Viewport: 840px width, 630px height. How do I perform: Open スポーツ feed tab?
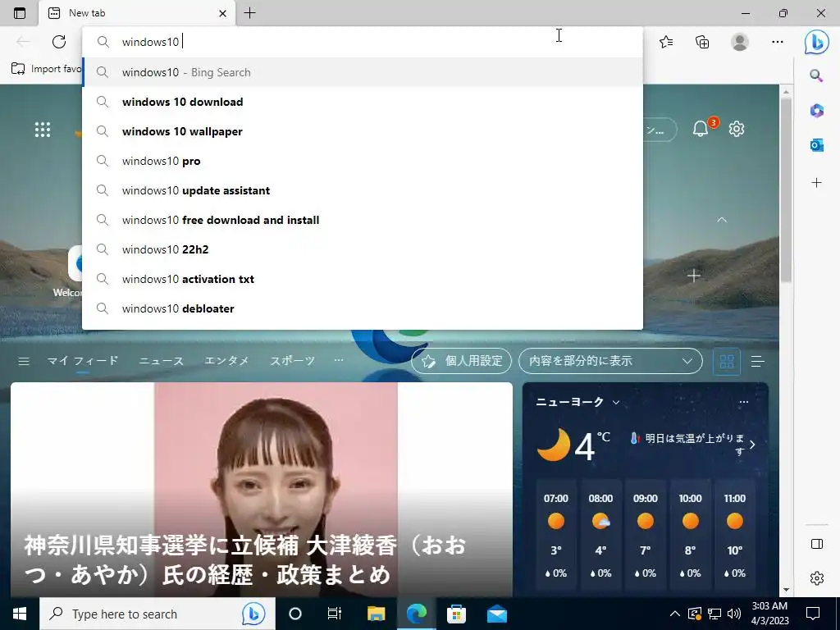click(x=292, y=361)
